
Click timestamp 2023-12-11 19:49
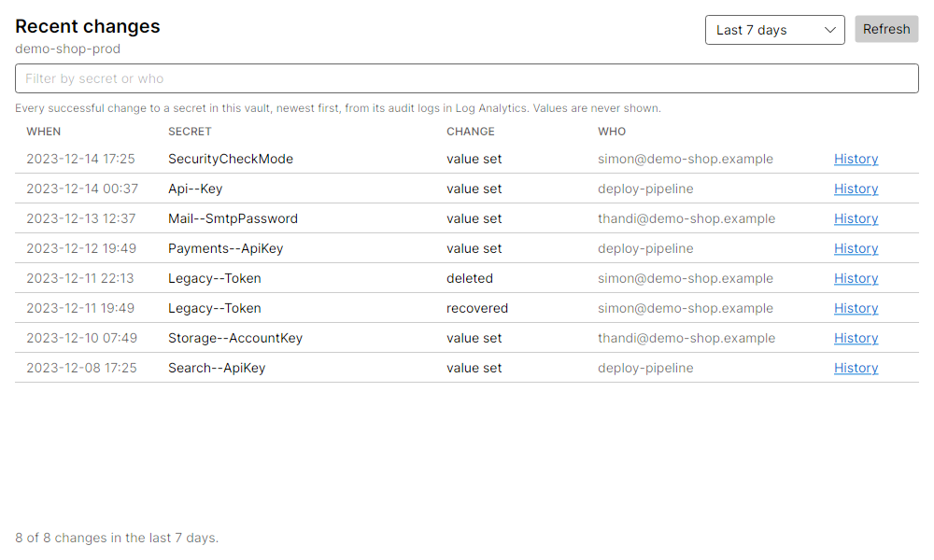[80, 308]
